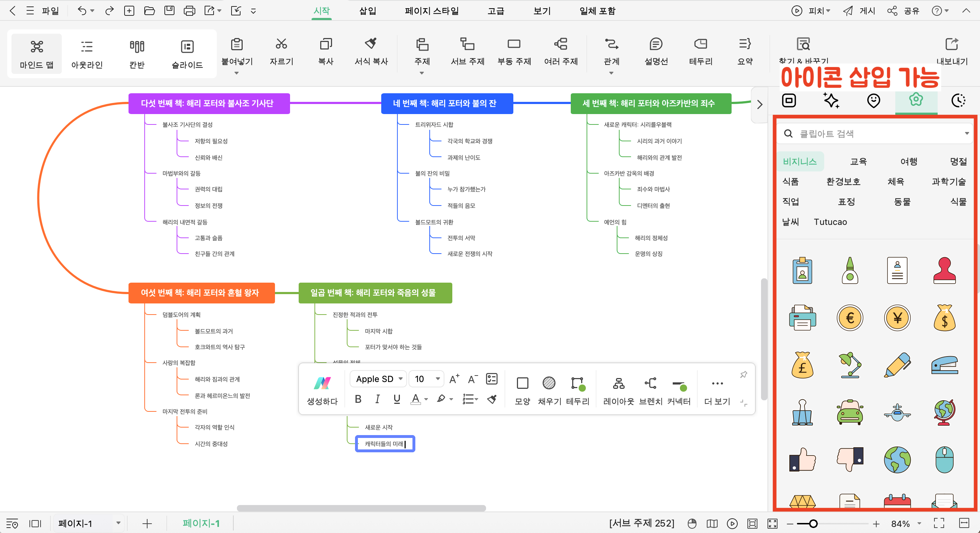Click the 내보내기 export icon
This screenshot has height=533, width=980.
[x=952, y=44]
